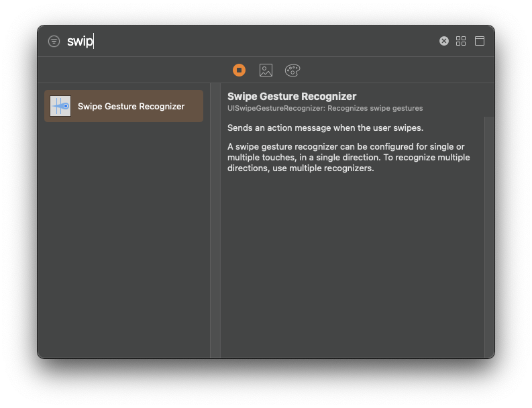Click the search field containing 'swip'
The height and width of the screenshot is (408, 532).
coord(251,41)
